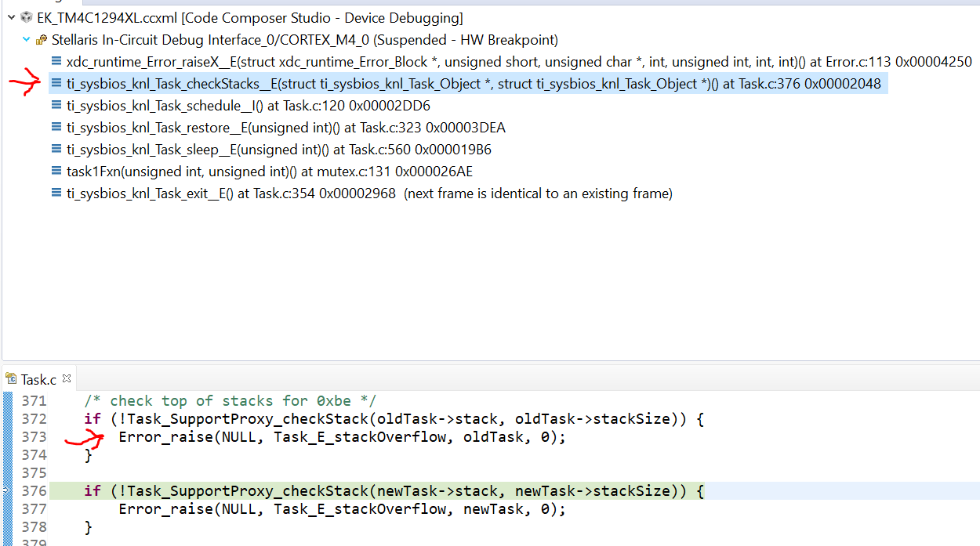Screen dimensions: 980x546
Task: Click the Task_exit__E stack frame icon
Action: pyautogui.click(x=56, y=193)
